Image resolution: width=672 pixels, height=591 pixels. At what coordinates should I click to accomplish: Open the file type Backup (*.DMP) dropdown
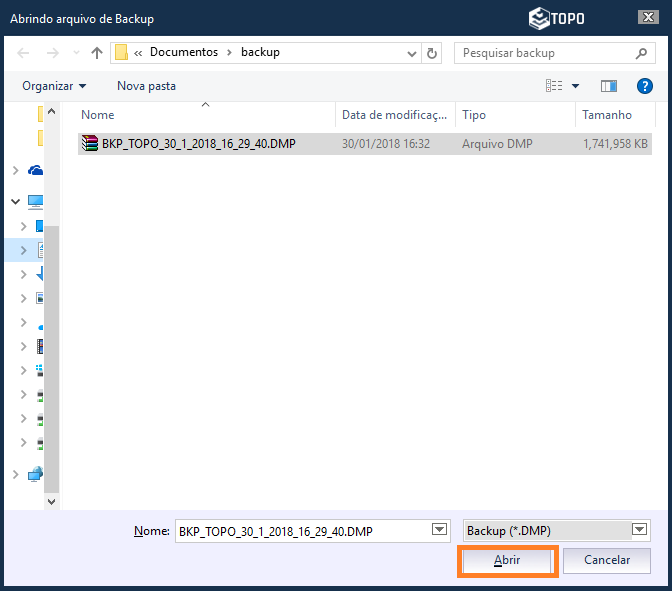click(x=640, y=530)
